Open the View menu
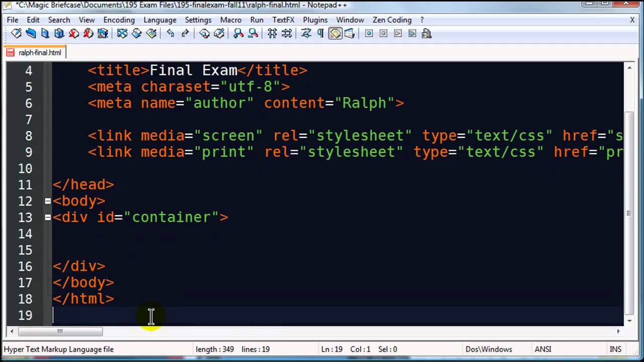Viewport: 644px width, 362px height. 87,20
